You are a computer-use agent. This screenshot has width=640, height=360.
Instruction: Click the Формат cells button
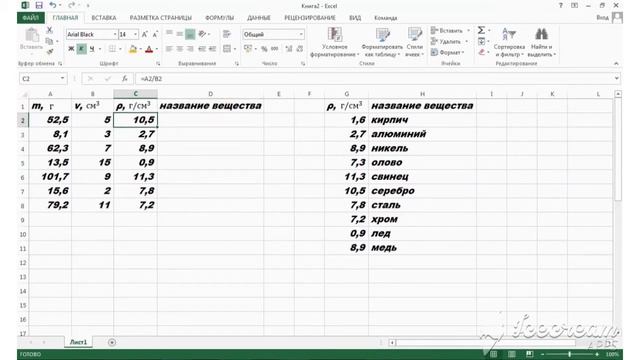447,53
